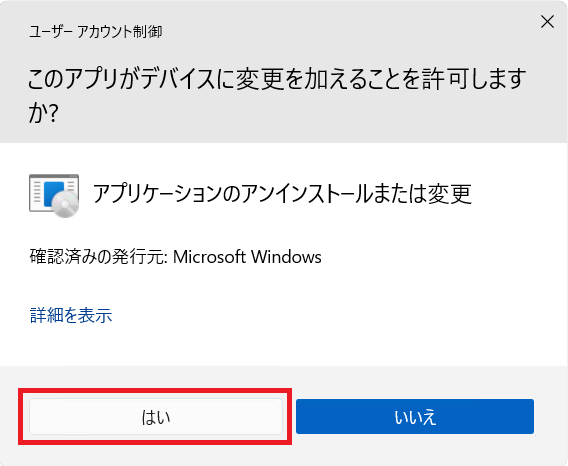Click the silver disc in the program icon
This screenshot has height=466, width=568.
[x=66, y=204]
